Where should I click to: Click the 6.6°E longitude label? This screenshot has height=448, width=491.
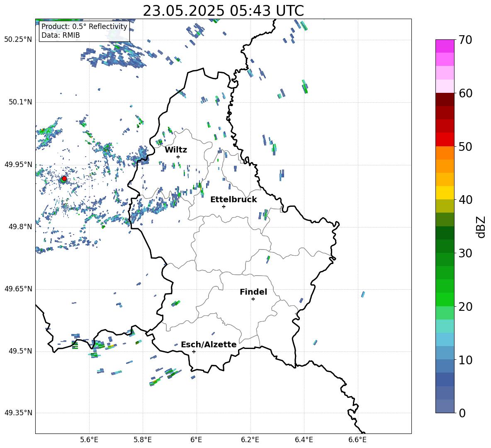pyautogui.click(x=357, y=440)
